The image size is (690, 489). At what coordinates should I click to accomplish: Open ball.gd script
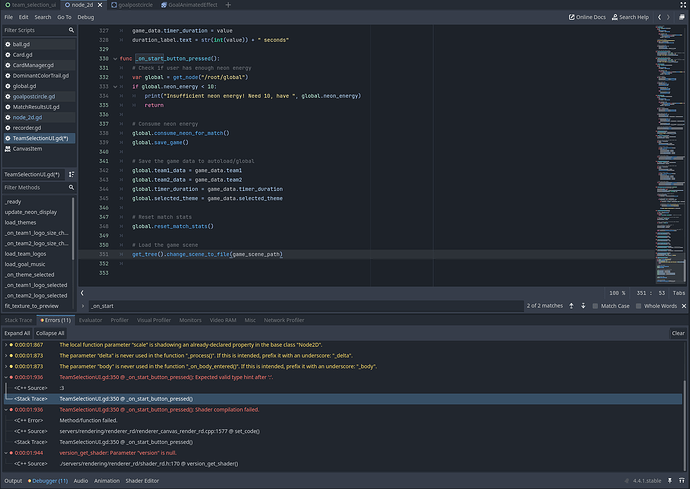coord(39,44)
